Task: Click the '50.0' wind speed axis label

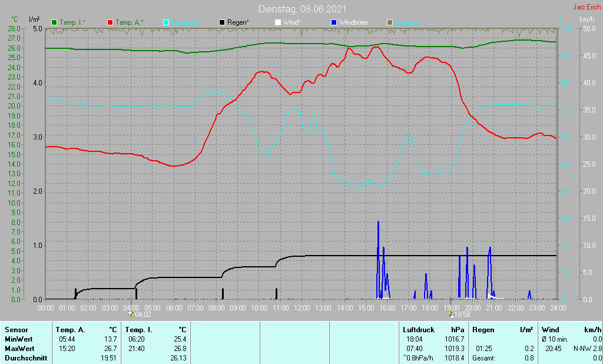Action: click(589, 29)
